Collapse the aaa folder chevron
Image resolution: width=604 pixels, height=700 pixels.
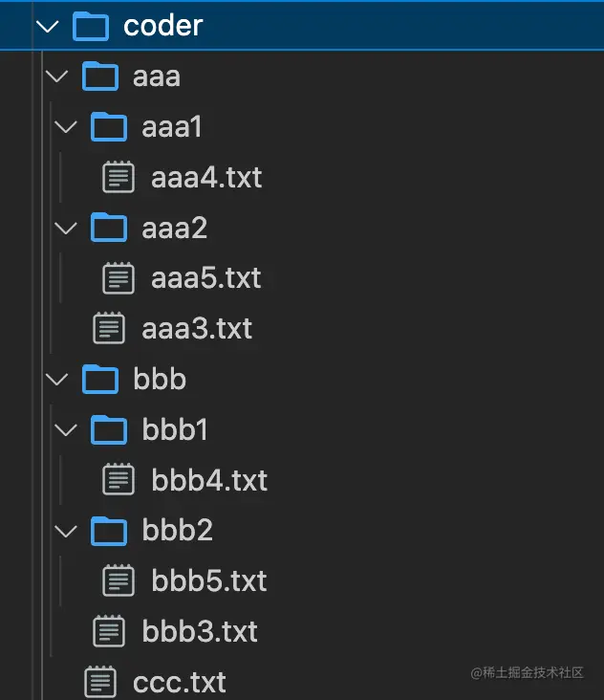56,77
